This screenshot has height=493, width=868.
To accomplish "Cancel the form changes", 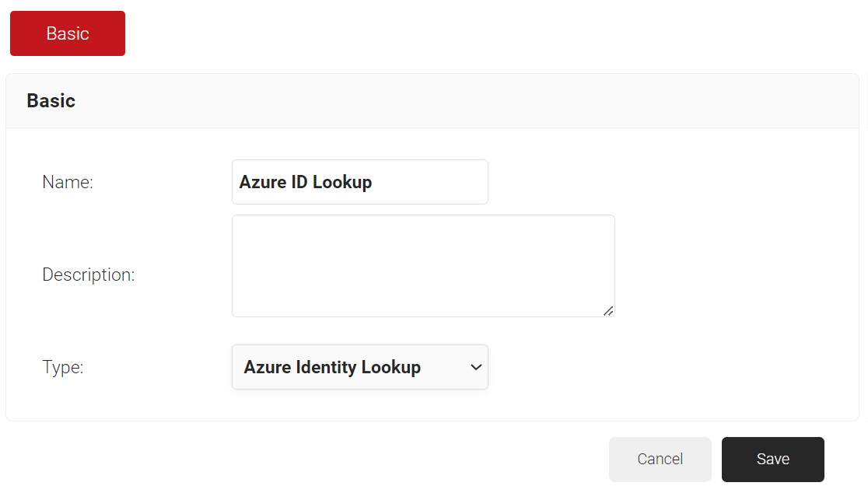I will (x=660, y=459).
